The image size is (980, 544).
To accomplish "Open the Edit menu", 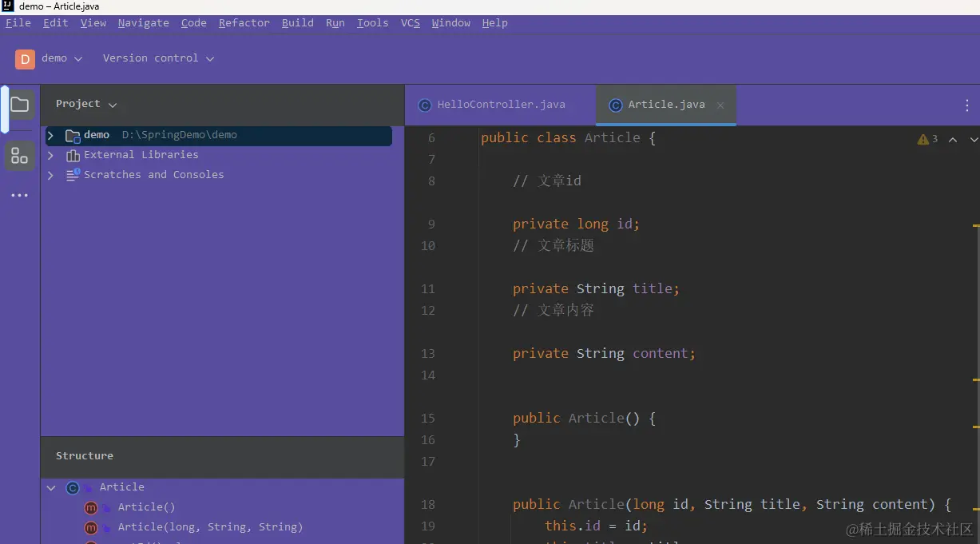I will click(x=55, y=23).
